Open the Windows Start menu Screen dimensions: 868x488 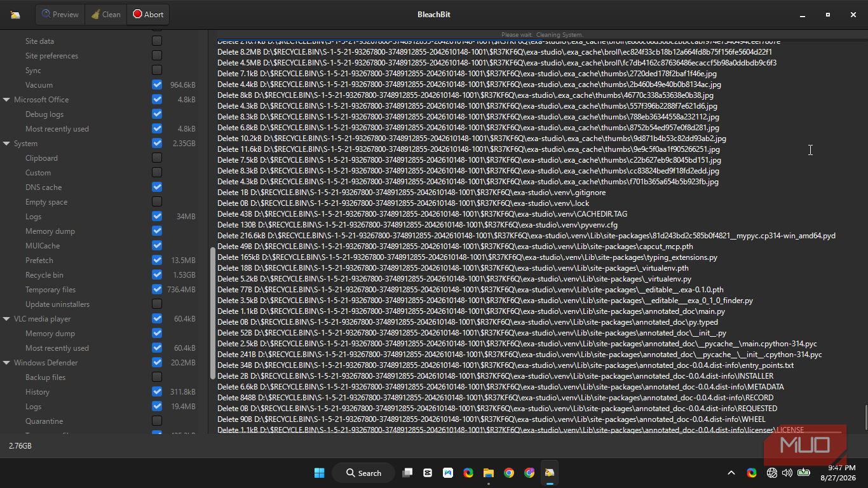pos(319,473)
